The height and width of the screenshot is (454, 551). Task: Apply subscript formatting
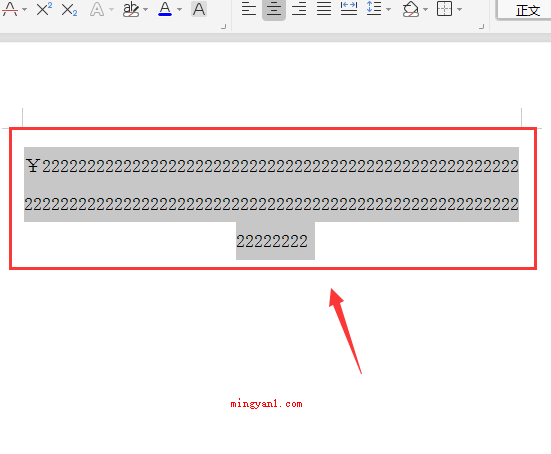(69, 9)
